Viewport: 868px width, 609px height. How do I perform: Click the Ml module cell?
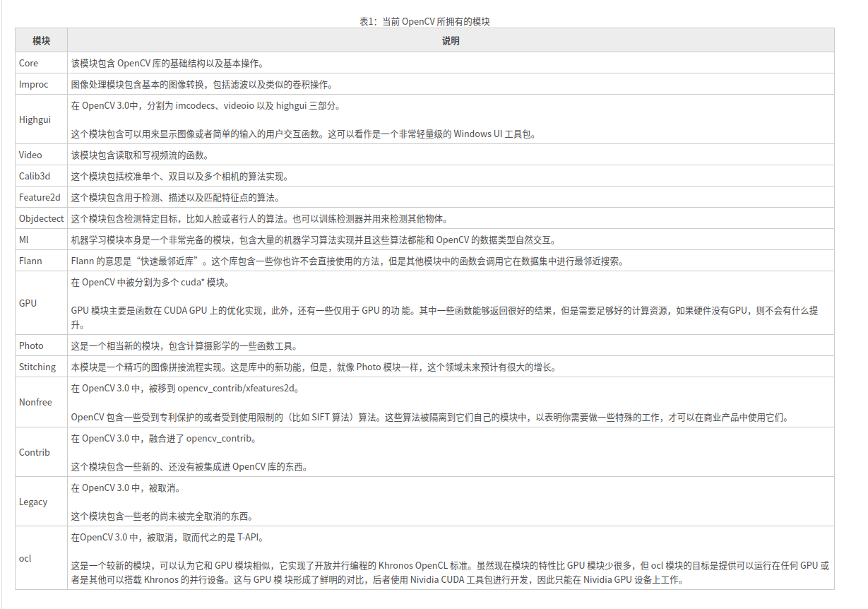[x=24, y=240]
